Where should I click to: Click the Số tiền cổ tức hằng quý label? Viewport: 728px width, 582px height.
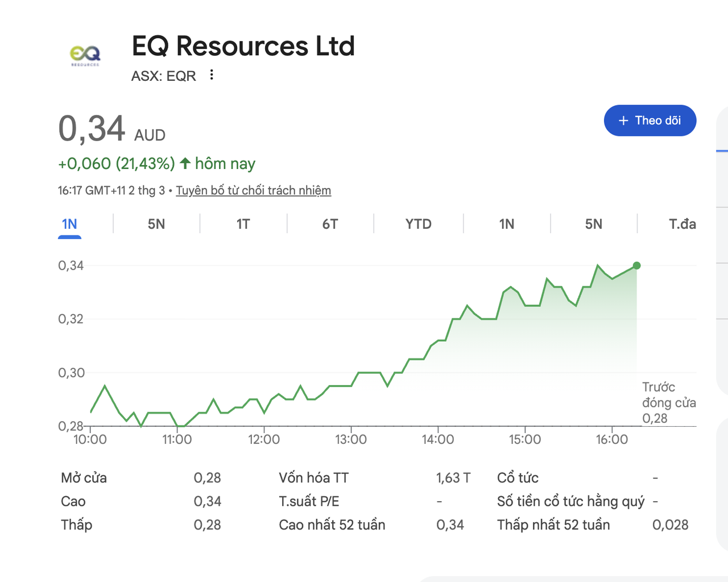[571, 502]
